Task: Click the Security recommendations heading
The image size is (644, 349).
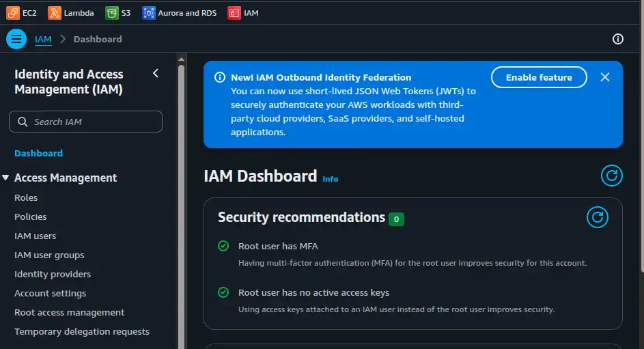Action: pos(301,217)
